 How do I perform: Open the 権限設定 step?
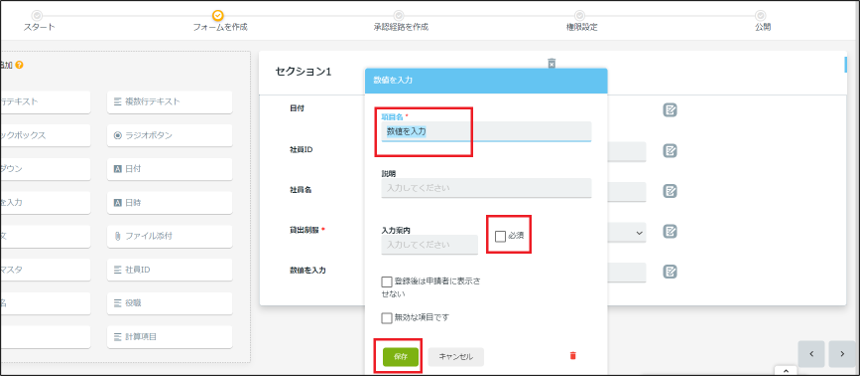pos(580,21)
